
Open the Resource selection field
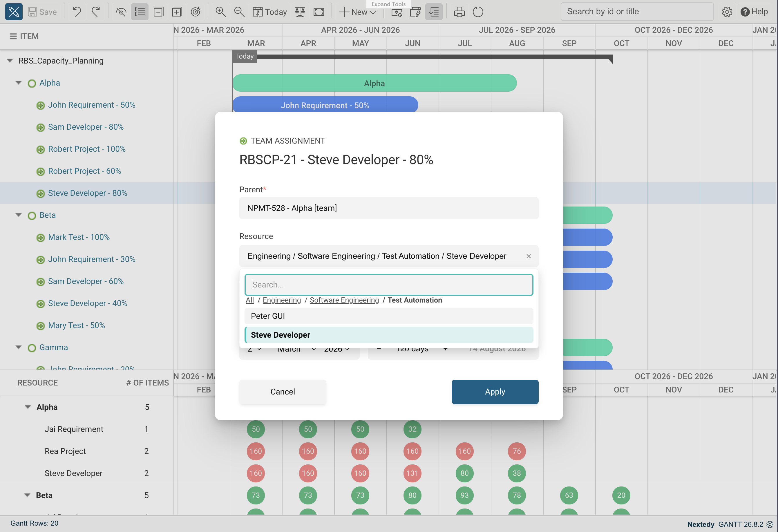(x=389, y=256)
